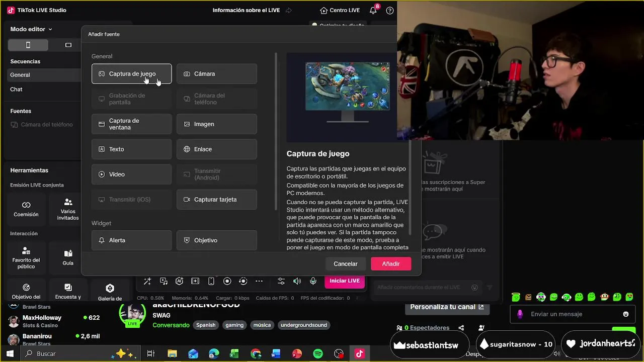644x362 pixels.
Task: Open Chrome from the taskbar
Action: click(256, 354)
